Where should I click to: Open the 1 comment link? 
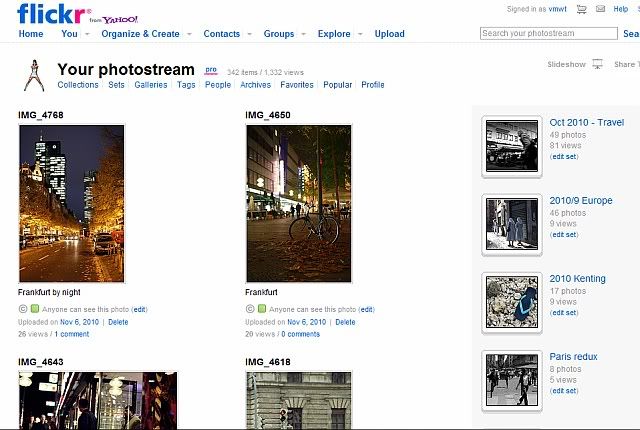point(71,334)
